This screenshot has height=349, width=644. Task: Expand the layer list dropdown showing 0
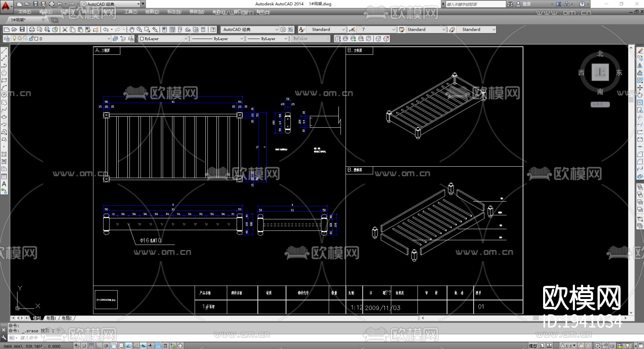(109, 39)
